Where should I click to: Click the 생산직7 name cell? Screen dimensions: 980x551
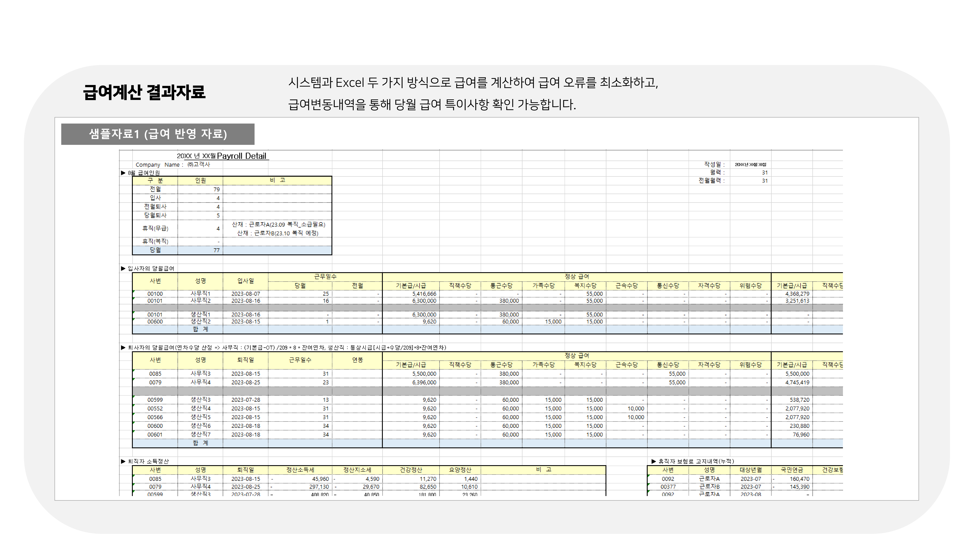coord(201,435)
